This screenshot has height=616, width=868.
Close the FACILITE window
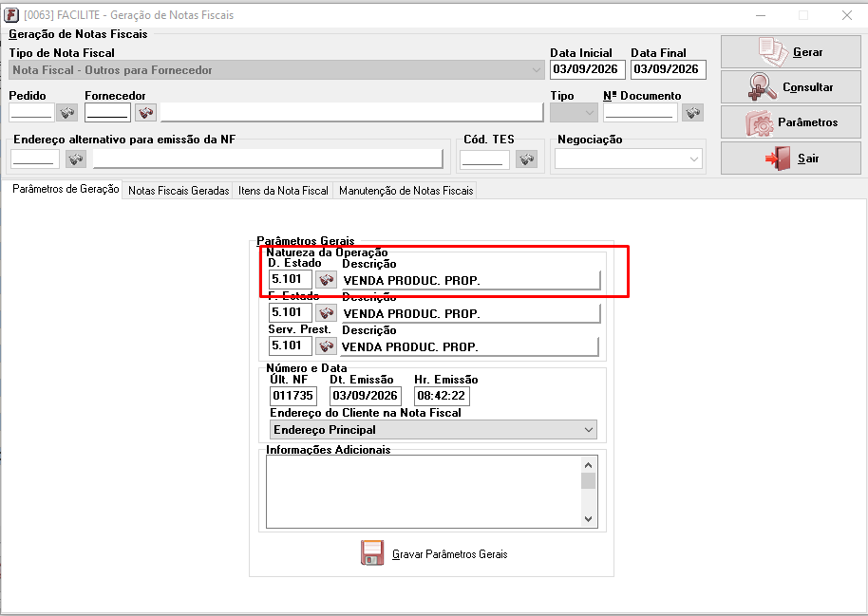pyautogui.click(x=846, y=15)
